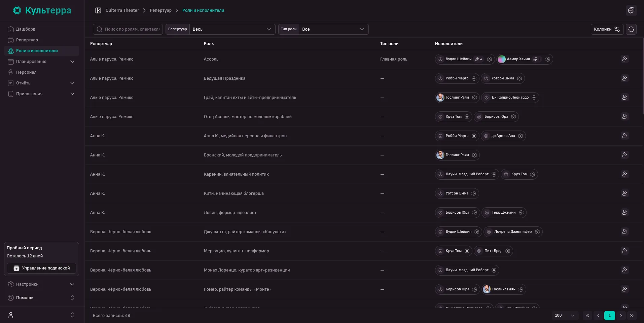644x323 pixels.
Task: Open gear on де Армас Ана chip
Action: pyautogui.click(x=521, y=136)
